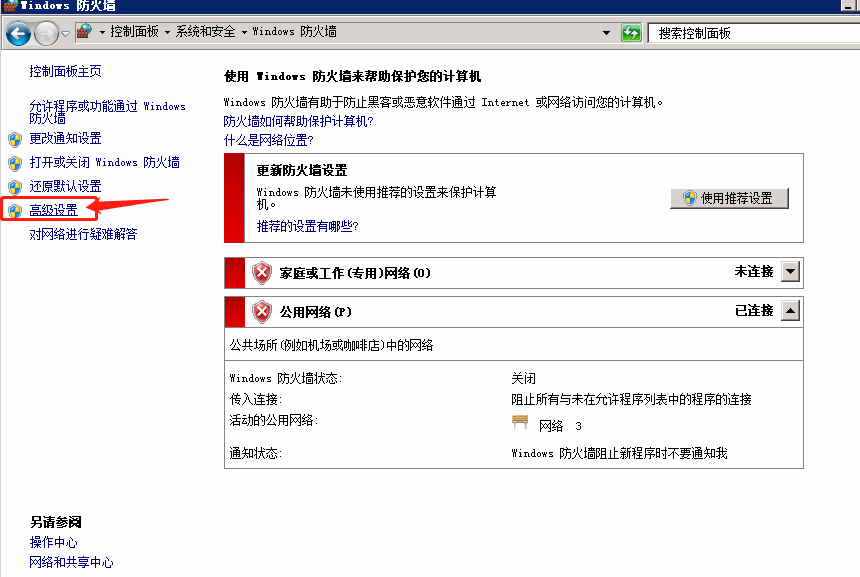Click shield icon beside 还原默认设置

(15, 188)
